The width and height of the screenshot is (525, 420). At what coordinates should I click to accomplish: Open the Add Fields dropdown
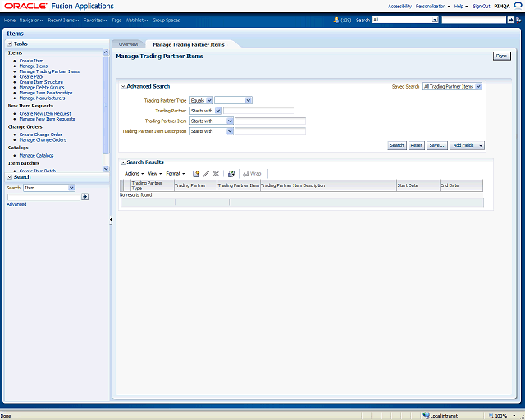(x=467, y=145)
